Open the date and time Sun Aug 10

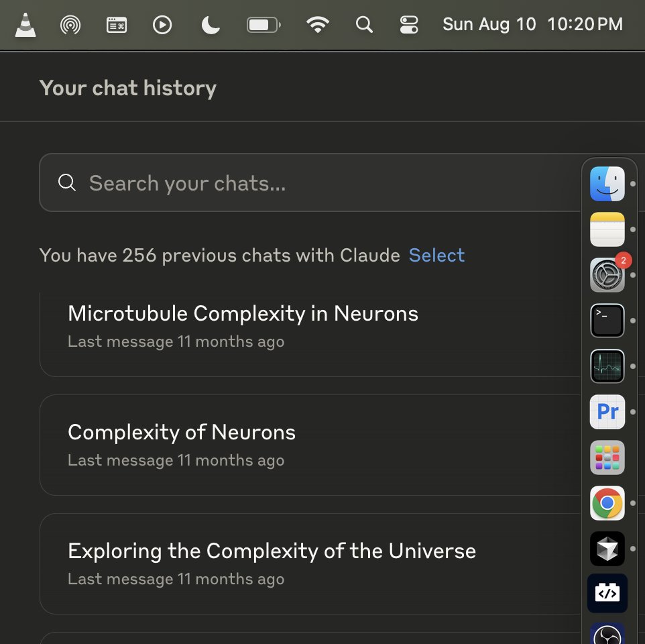[x=533, y=24]
